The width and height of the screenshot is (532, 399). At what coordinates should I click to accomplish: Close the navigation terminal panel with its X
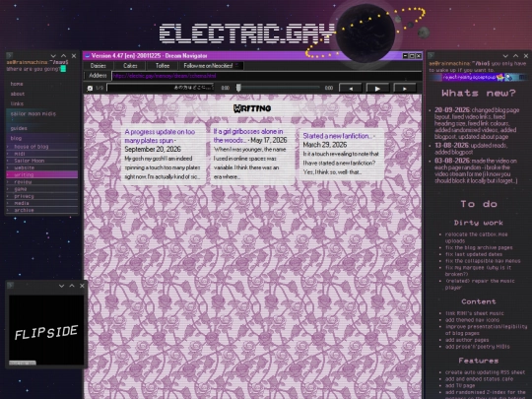point(74,55)
